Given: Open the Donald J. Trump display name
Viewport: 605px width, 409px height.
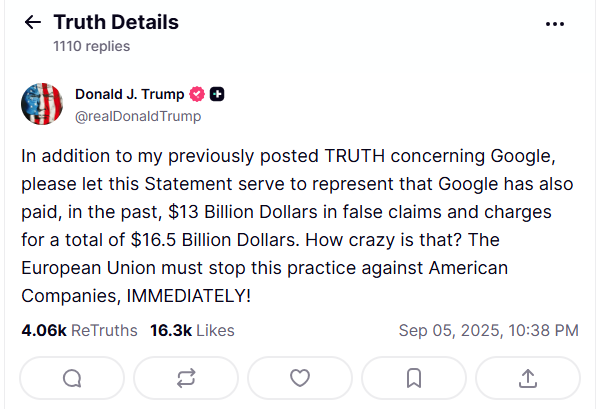Looking at the screenshot, I should coord(130,94).
